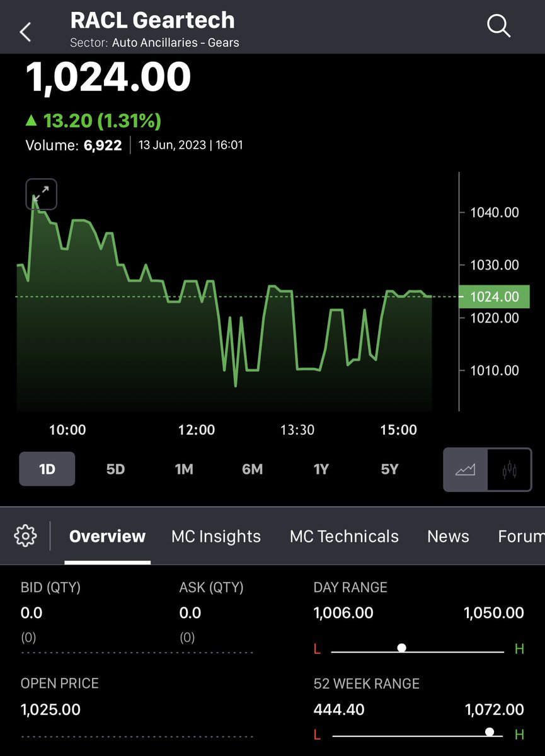This screenshot has height=756, width=545.
Task: Enable the 1Y chart range
Action: pyautogui.click(x=321, y=469)
